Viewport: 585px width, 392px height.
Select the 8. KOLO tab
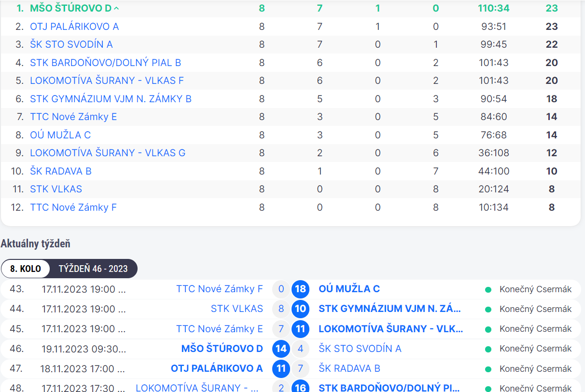pyautogui.click(x=26, y=269)
